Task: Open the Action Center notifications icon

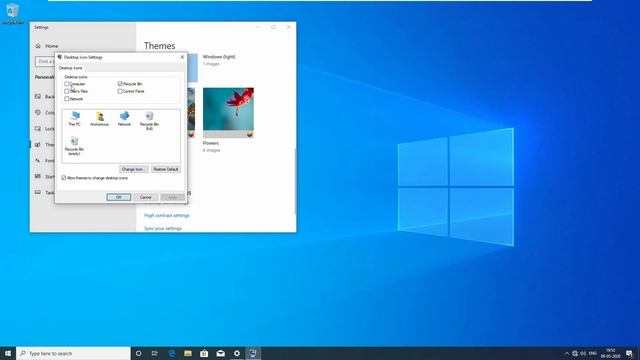Action: tap(629, 353)
